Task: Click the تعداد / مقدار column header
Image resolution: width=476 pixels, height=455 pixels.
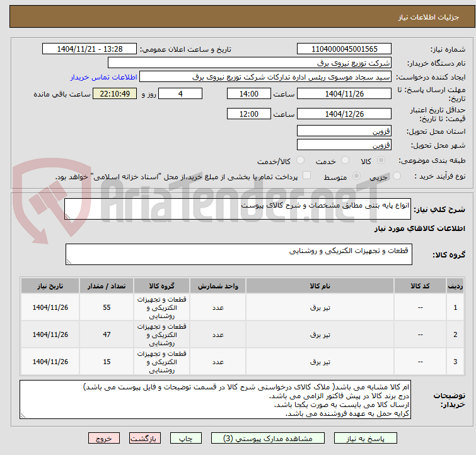Action: tap(107, 286)
